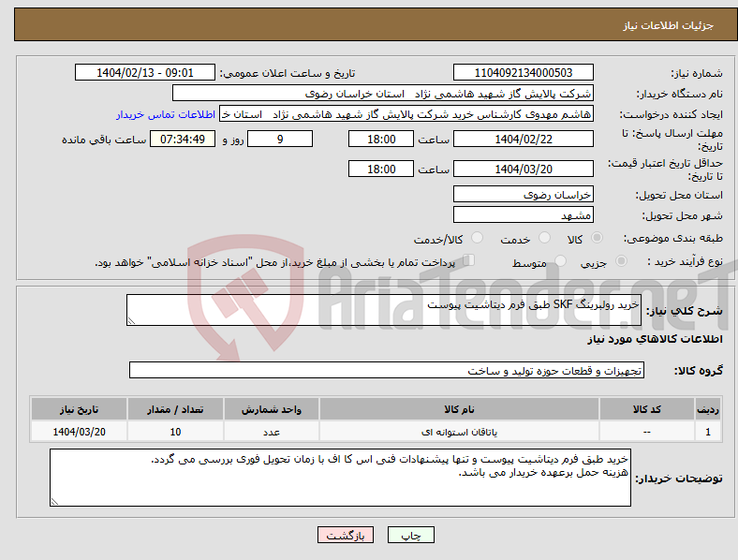The image size is (738, 560).
Task: Click the شماره نیاز number field
Action: (523, 72)
